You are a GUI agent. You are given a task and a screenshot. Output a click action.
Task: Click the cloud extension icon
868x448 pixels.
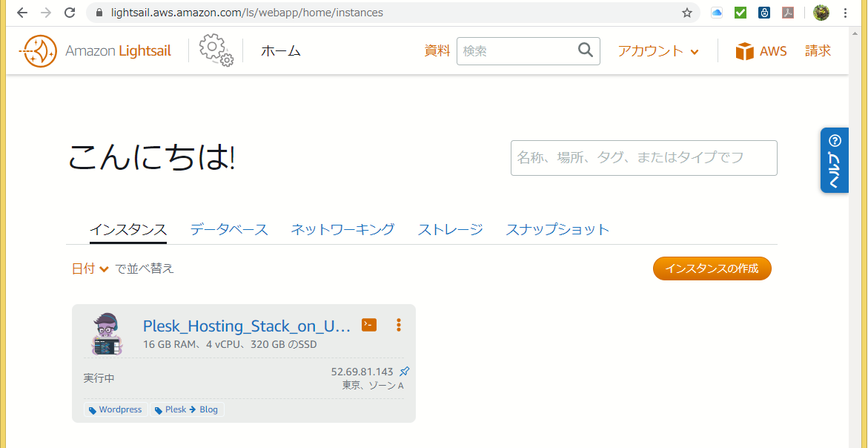point(717,13)
